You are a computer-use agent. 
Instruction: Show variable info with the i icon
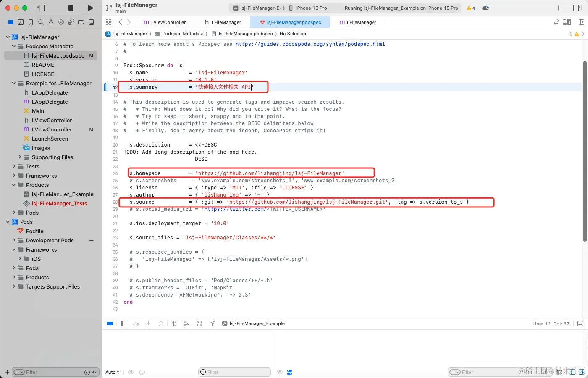pos(142,372)
